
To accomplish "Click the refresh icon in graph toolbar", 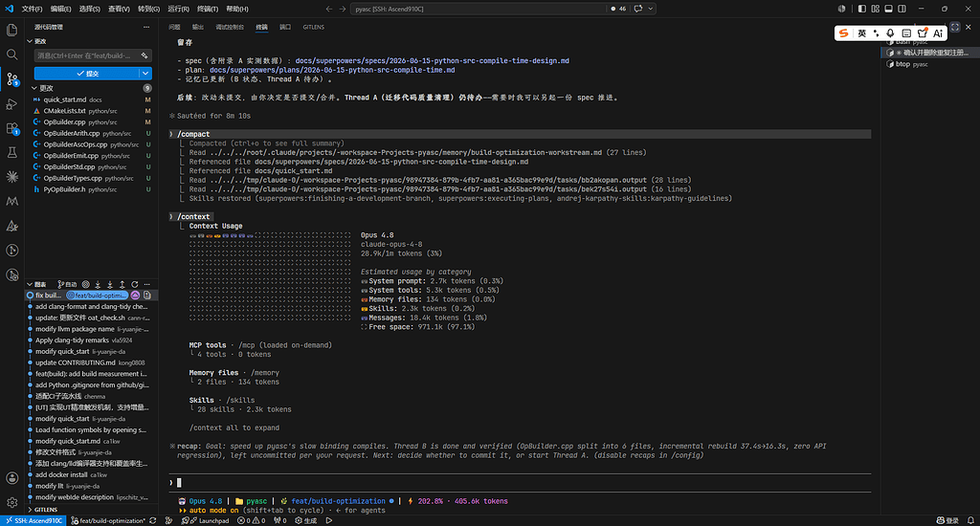I will (x=134, y=284).
